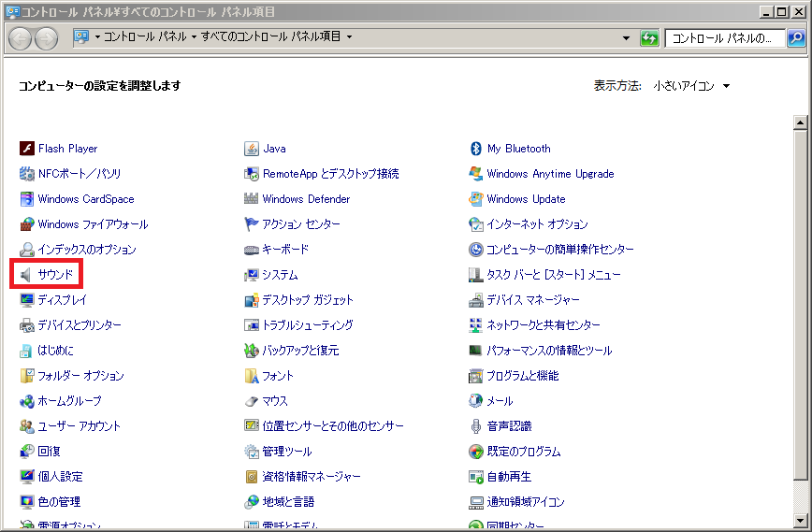Click the コントロール パネルの検索 search box
The image size is (812, 532).
click(726, 37)
